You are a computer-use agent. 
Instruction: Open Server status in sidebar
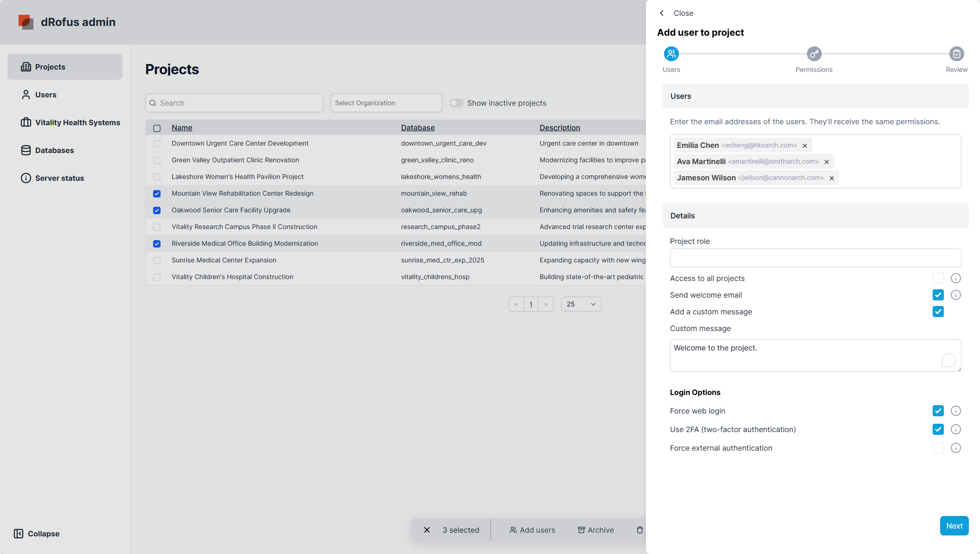pyautogui.click(x=65, y=178)
